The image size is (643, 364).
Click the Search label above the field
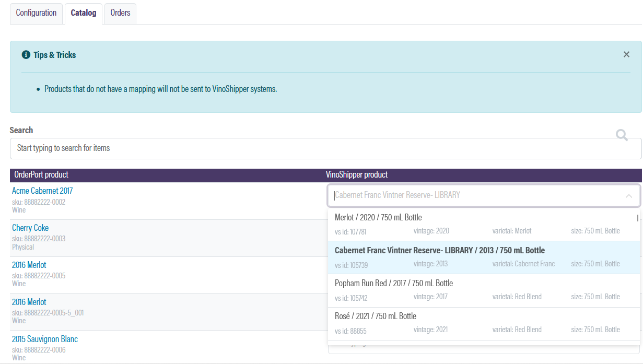pyautogui.click(x=21, y=130)
